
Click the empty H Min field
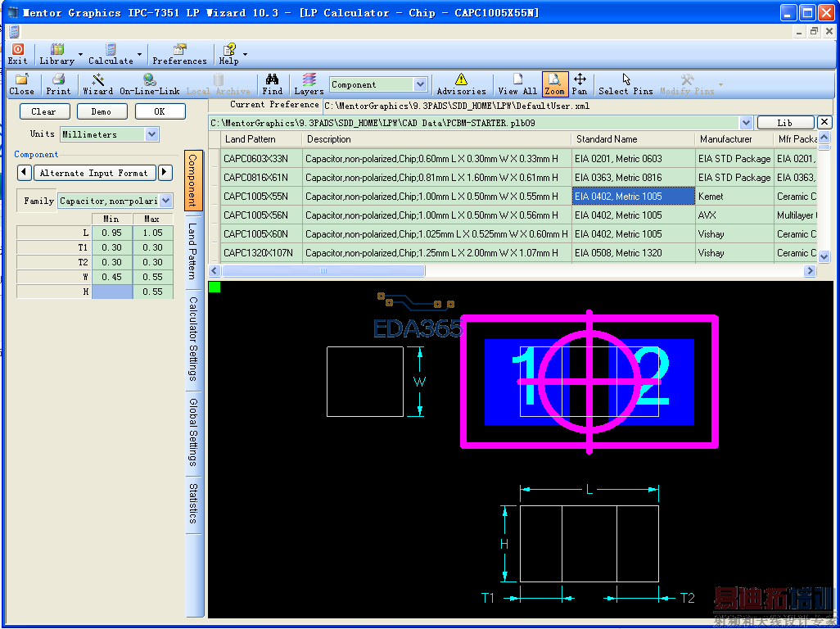click(111, 292)
